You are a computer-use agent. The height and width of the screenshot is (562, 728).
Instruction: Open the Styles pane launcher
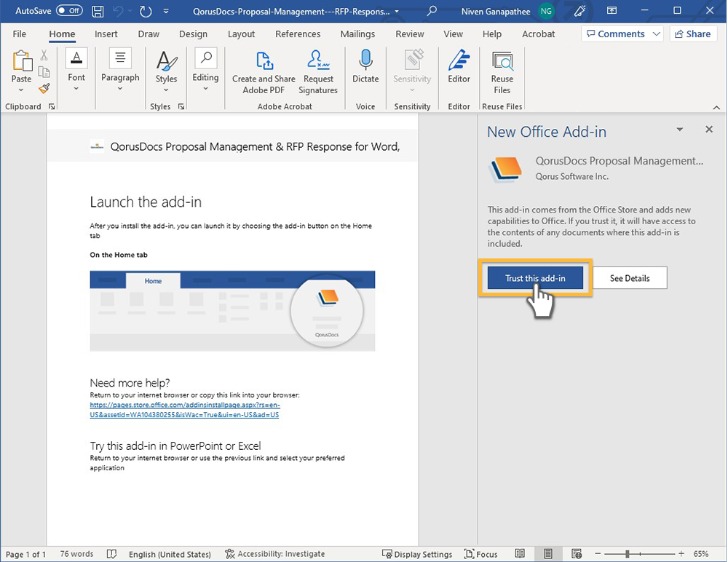(181, 106)
